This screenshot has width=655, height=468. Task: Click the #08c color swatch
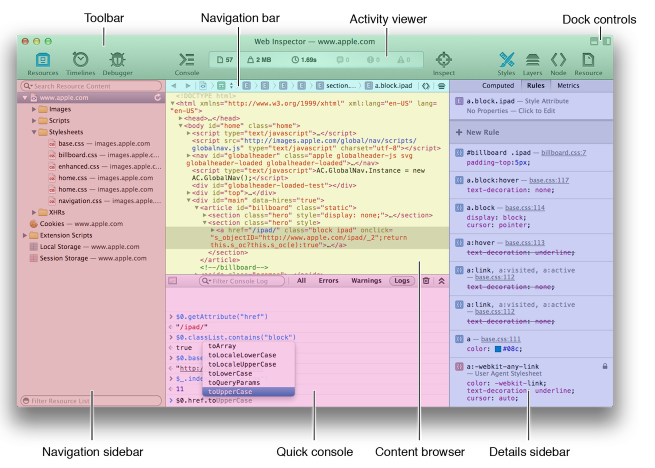pyautogui.click(x=498, y=349)
